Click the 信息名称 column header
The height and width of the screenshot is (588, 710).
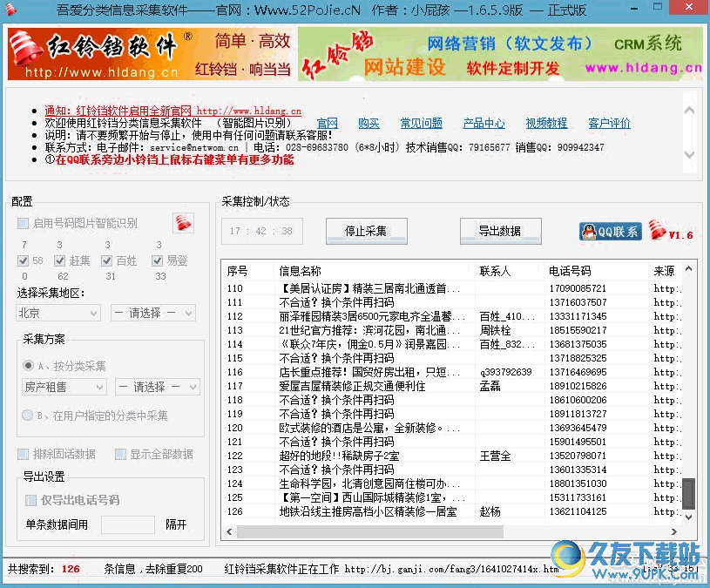tap(375, 271)
